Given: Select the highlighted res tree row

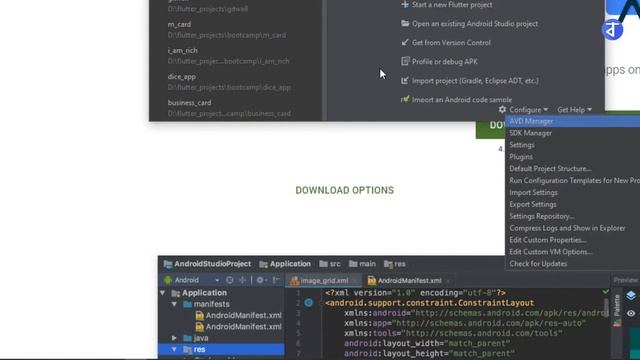Looking at the screenshot, I should [x=221, y=349].
